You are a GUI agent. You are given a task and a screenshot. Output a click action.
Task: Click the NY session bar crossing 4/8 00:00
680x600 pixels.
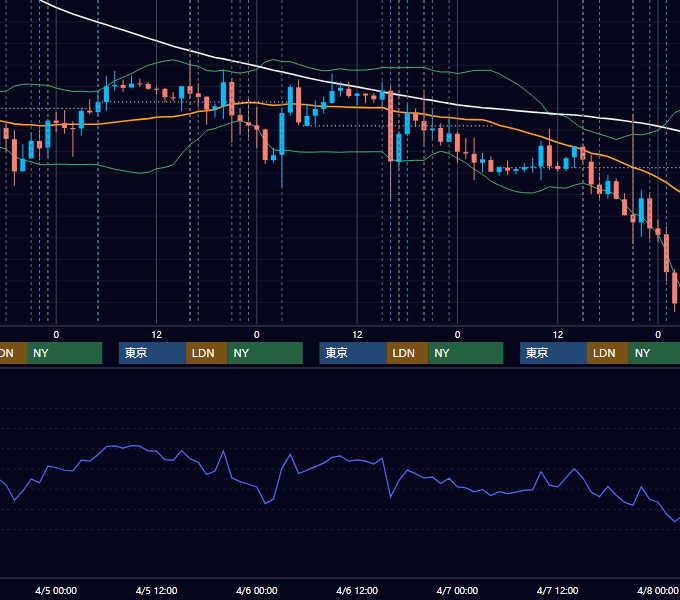[x=654, y=353]
